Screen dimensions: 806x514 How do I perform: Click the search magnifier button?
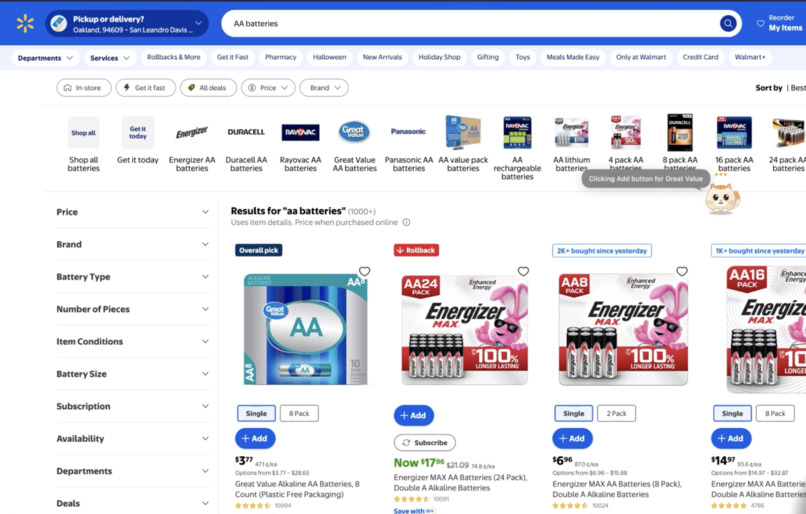click(x=728, y=23)
